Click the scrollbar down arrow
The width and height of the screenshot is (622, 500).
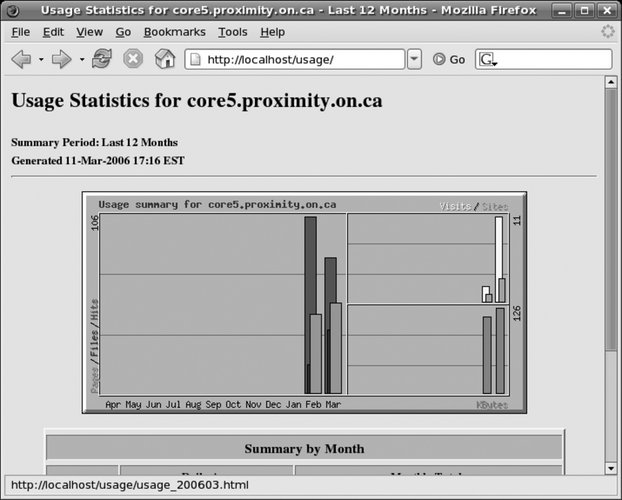tap(611, 468)
